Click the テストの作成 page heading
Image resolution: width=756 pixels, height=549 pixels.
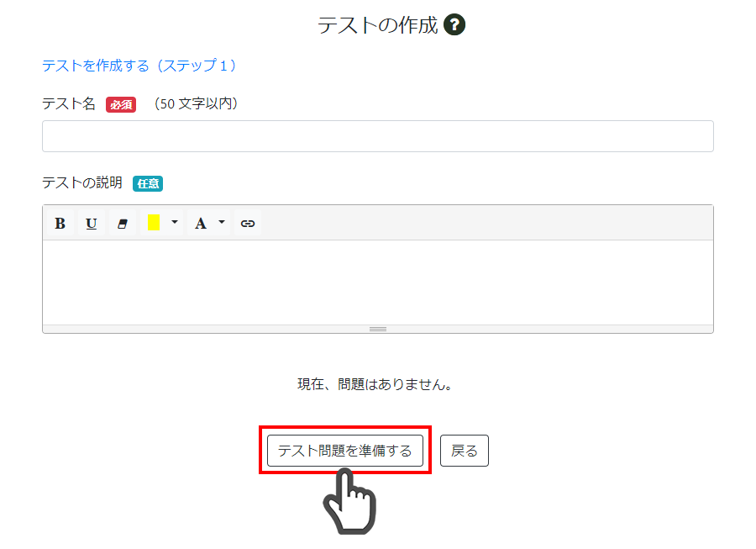coord(377,25)
